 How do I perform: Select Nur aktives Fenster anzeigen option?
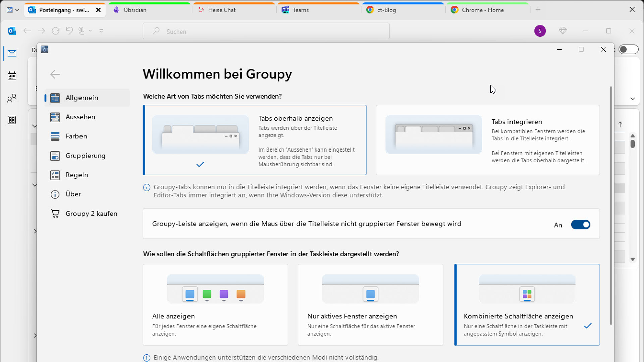tap(370, 304)
